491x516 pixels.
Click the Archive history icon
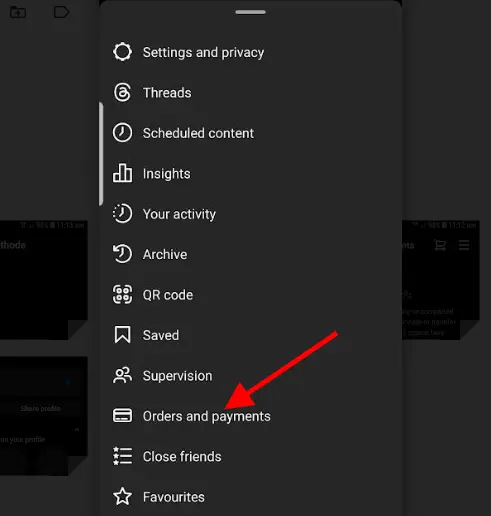pos(122,254)
